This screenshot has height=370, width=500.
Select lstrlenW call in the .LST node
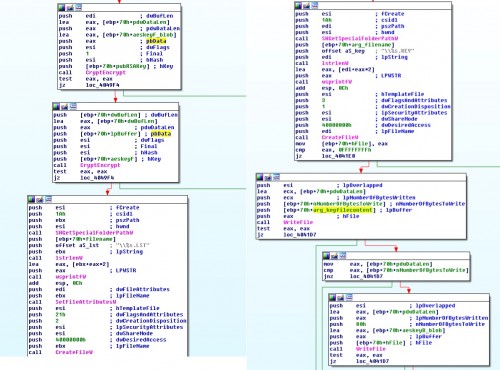click(x=69, y=258)
